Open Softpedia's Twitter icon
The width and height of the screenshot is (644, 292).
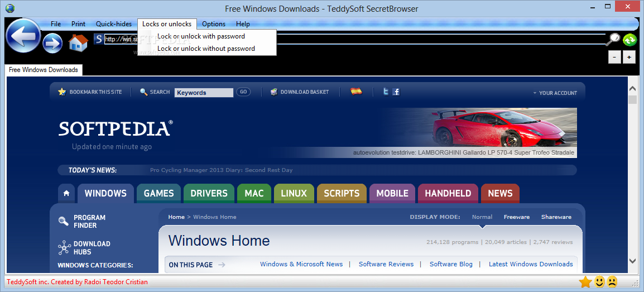click(386, 92)
